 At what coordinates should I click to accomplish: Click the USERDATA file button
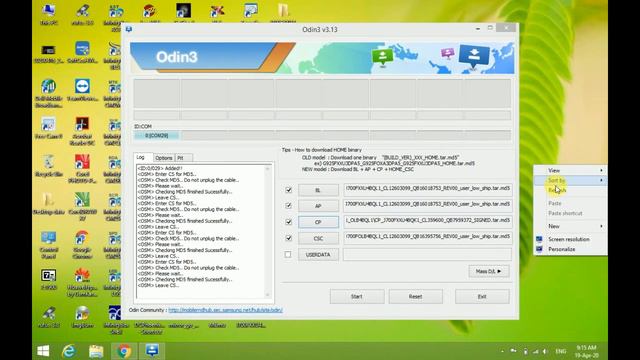click(x=318, y=254)
